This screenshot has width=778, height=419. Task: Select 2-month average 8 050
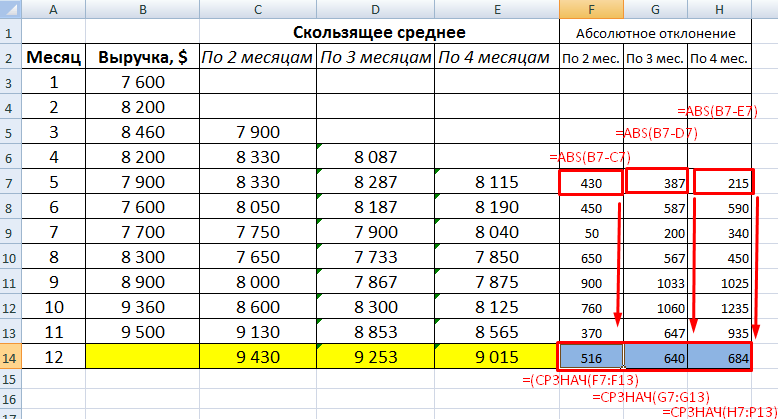(258, 207)
